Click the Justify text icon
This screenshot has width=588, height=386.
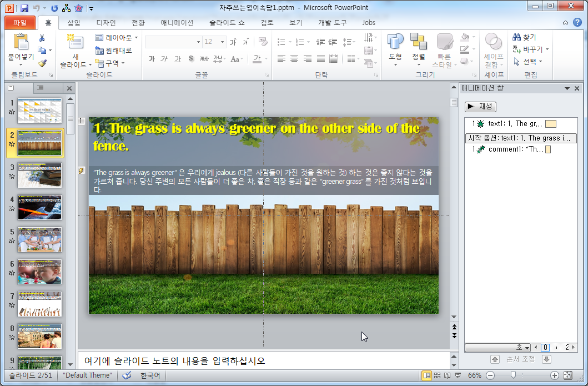point(320,58)
